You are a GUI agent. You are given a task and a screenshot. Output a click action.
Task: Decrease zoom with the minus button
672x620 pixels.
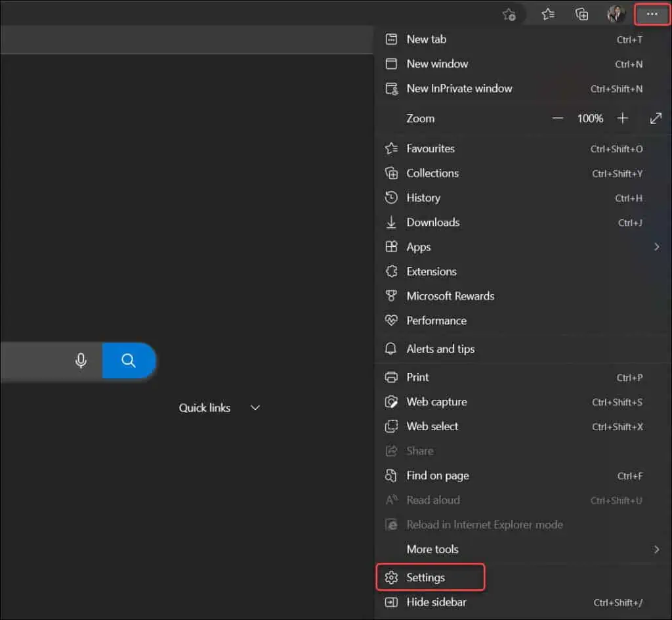click(558, 118)
